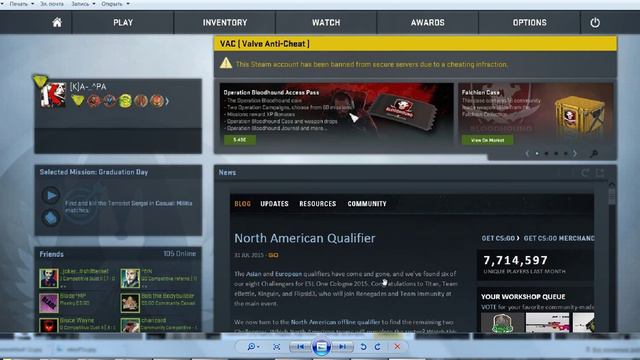The height and width of the screenshot is (360, 640).
Task: Open first workshop queue item thumbnail
Action: [502, 322]
